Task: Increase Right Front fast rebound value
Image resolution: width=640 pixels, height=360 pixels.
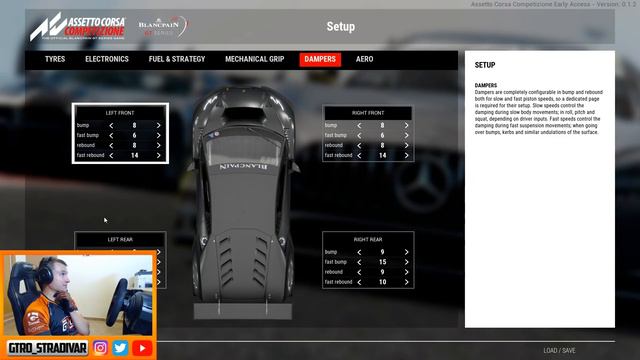Action: 407,156
